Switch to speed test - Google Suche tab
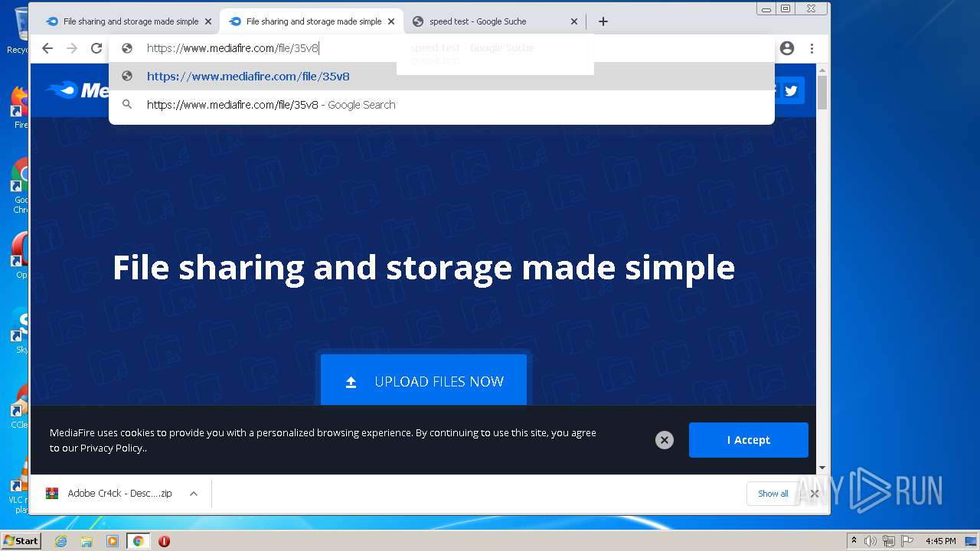The width and height of the screenshot is (980, 551). [495, 21]
